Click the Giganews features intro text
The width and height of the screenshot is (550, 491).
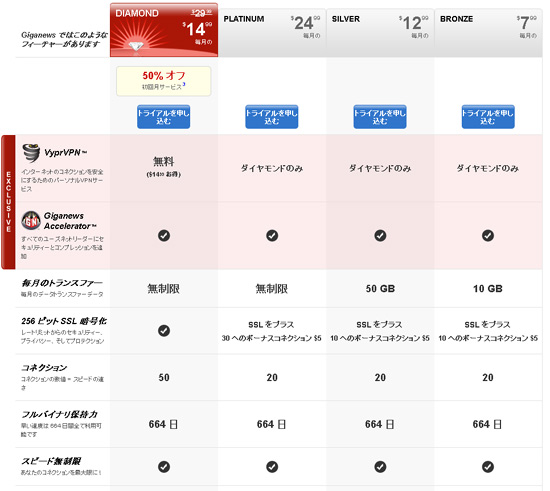point(64,39)
